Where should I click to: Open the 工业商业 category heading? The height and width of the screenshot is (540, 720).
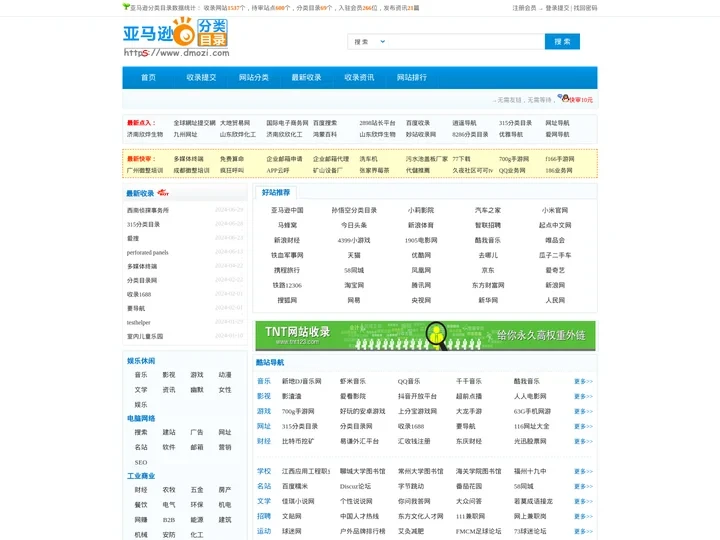click(x=141, y=476)
